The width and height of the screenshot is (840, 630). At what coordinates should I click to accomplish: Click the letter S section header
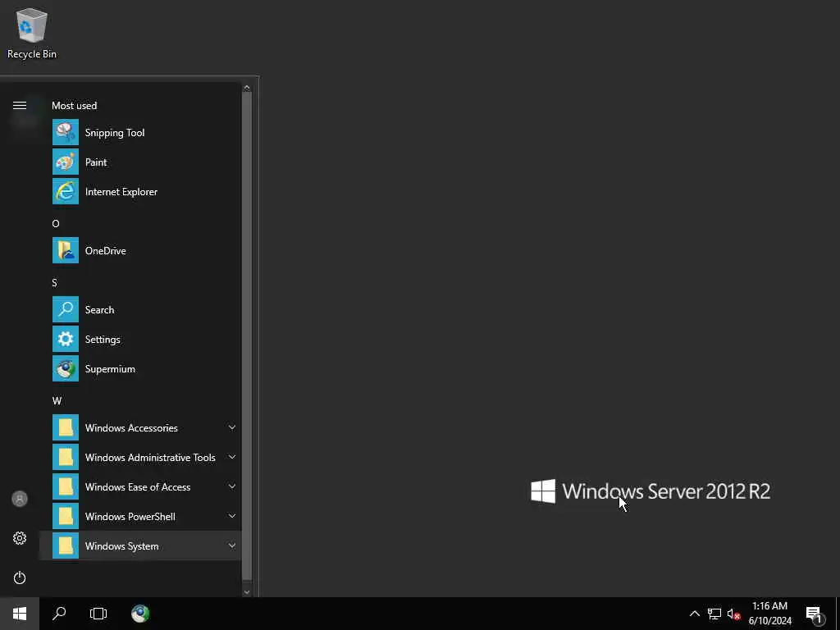(x=55, y=283)
